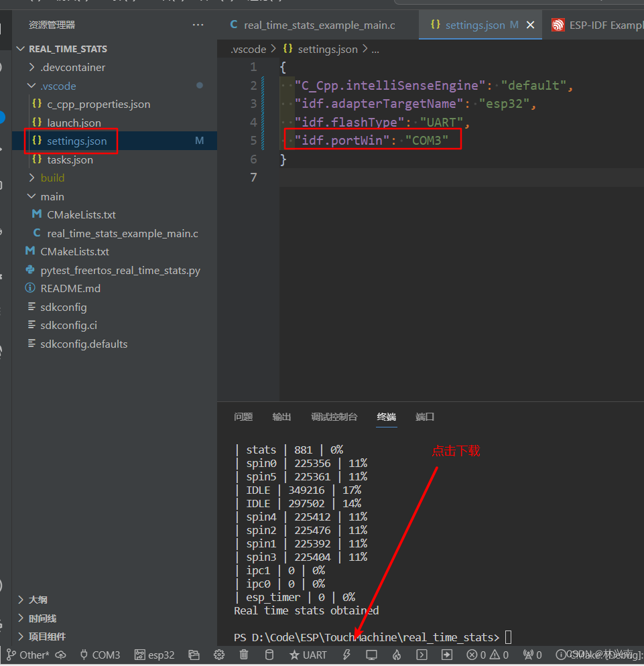
Task: Click the full clean trash icon
Action: coord(243,655)
